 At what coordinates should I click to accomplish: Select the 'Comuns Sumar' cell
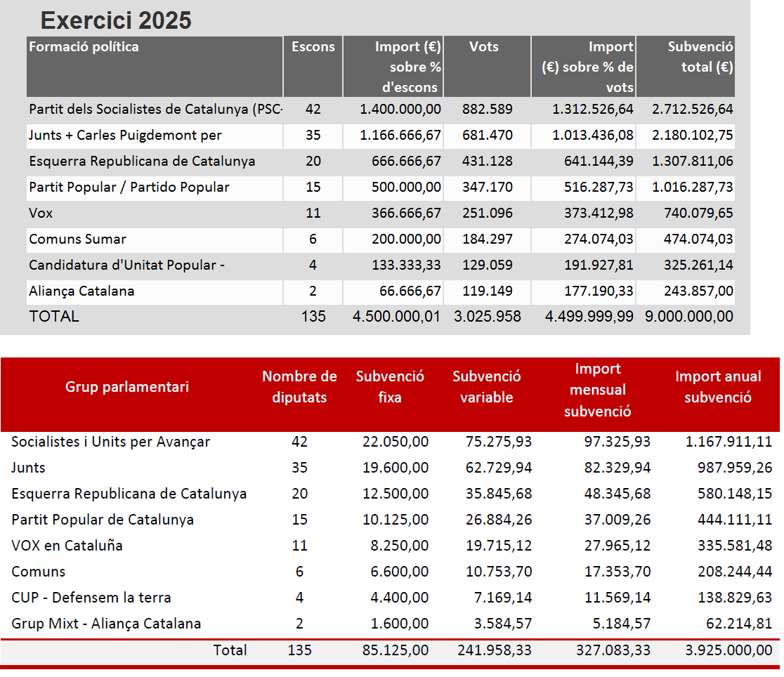click(x=77, y=239)
